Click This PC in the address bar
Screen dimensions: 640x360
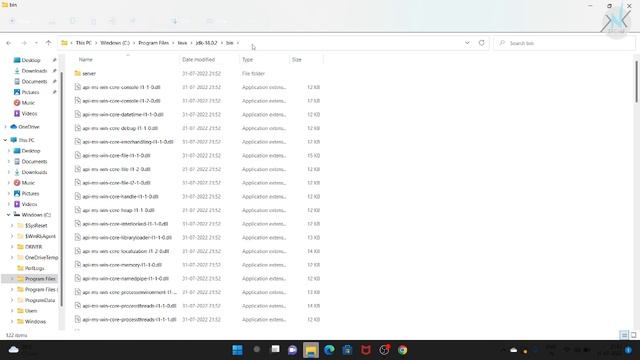pyautogui.click(x=84, y=43)
